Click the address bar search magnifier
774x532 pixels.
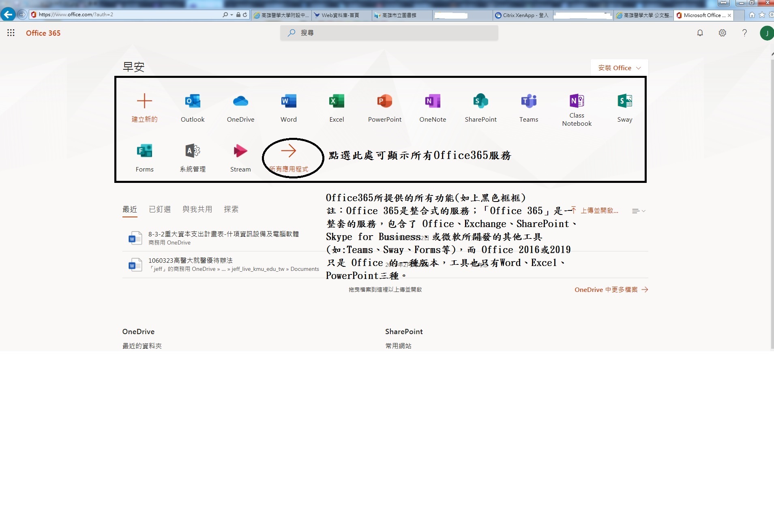(x=225, y=15)
